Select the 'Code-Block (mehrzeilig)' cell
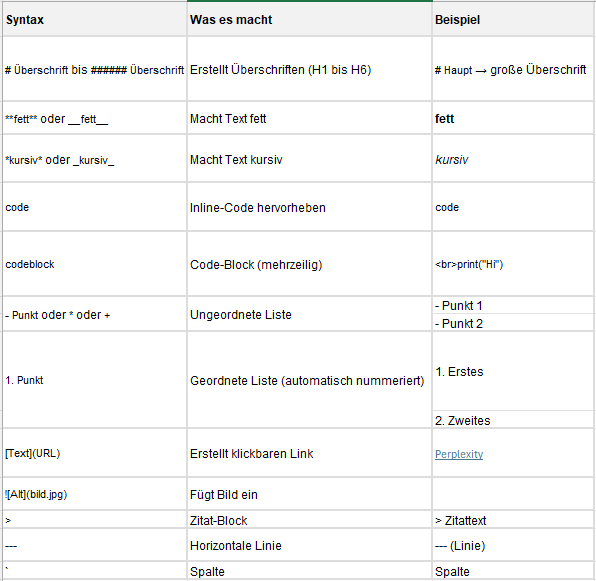596x581 pixels. (x=309, y=264)
